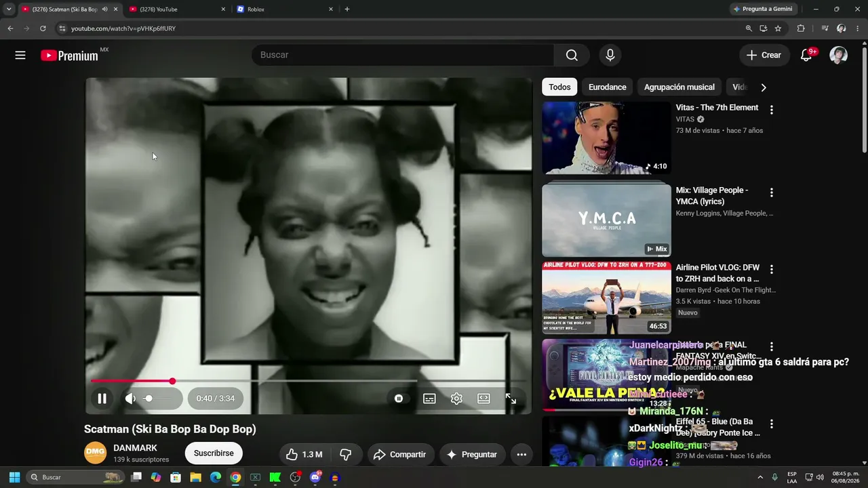The image size is (868, 488).
Task: Show hidden system tray icons
Action: (759, 477)
